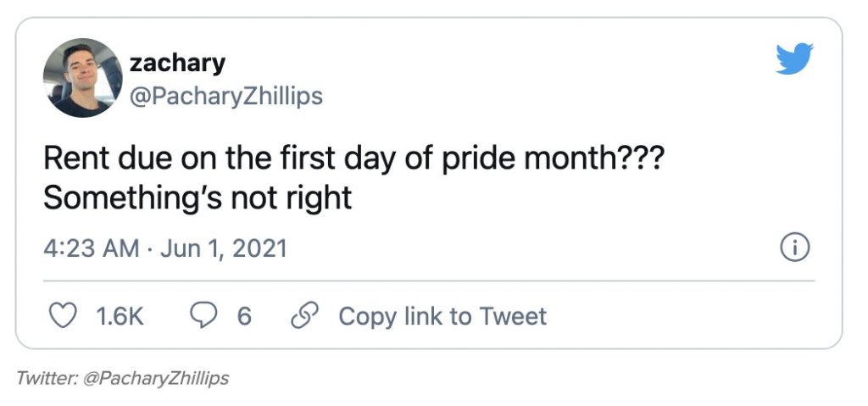Image resolution: width=868 pixels, height=406 pixels.
Task: Click the Twitter bird logo
Action: click(794, 59)
